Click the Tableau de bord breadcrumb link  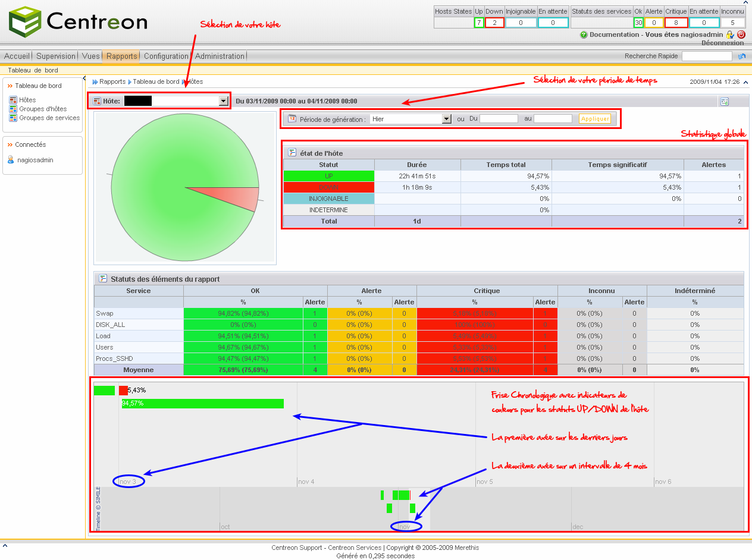(156, 82)
